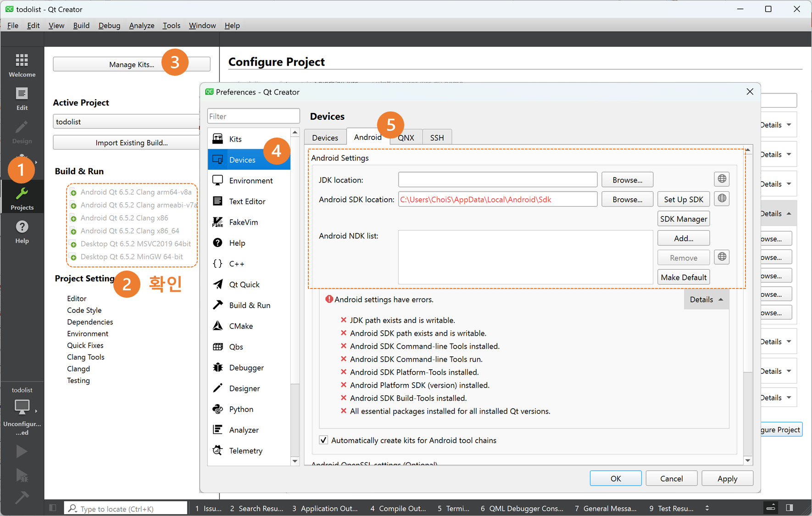Viewport: 812px width, 516px height.
Task: Toggle automatically create kits for Android checkbox
Action: coord(323,440)
